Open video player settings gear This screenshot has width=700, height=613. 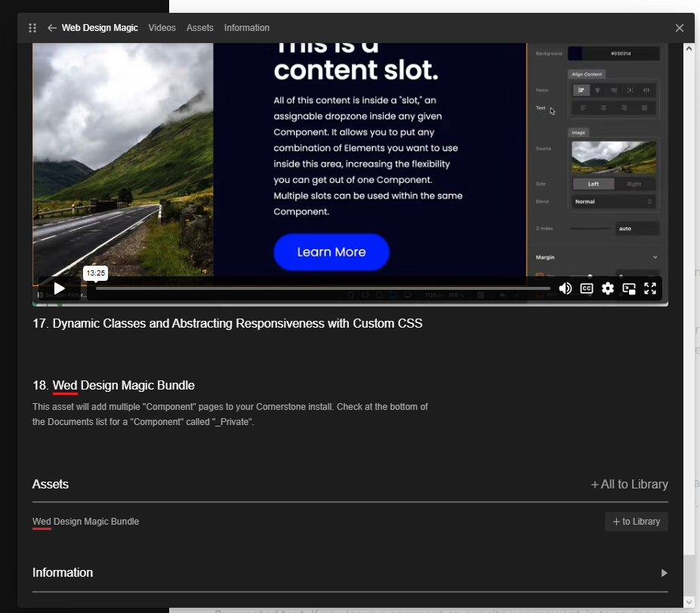608,288
